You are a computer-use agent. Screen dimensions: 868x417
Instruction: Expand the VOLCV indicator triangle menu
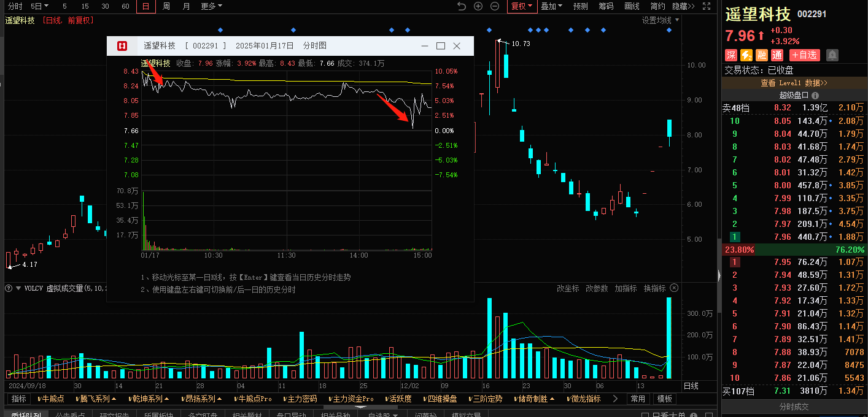tap(18, 288)
